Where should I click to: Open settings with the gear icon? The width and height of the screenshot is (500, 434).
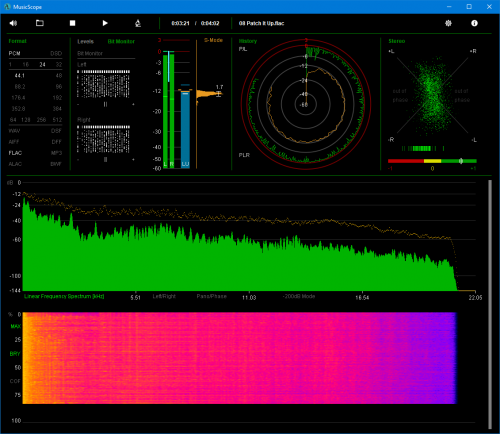pos(448,23)
